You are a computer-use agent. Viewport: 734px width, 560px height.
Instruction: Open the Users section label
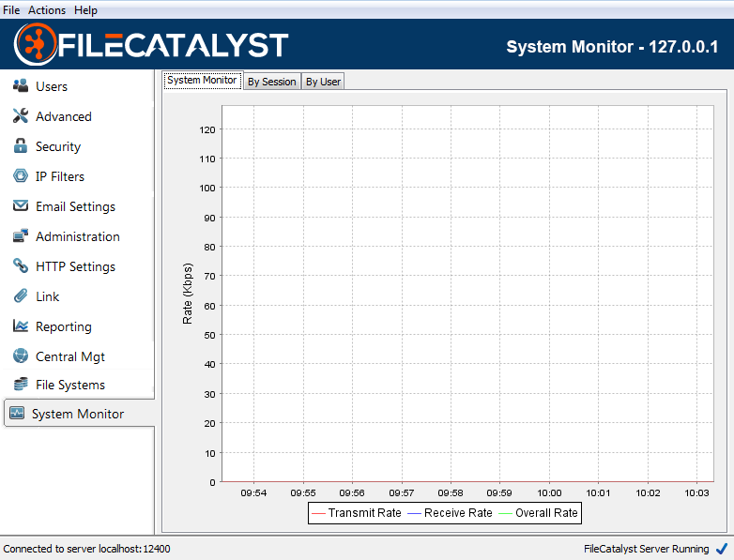(x=52, y=86)
